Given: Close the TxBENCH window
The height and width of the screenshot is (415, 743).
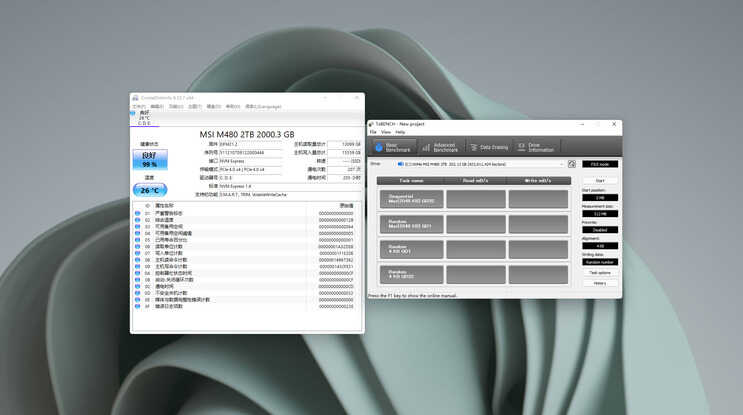Looking at the screenshot, I should click(x=614, y=124).
